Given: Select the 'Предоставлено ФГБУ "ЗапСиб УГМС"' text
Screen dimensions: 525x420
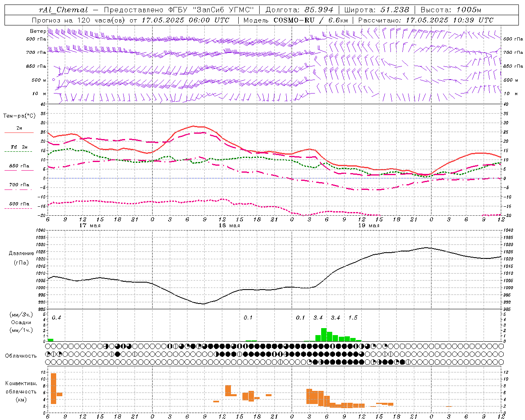Looking at the screenshot, I should click(179, 10).
